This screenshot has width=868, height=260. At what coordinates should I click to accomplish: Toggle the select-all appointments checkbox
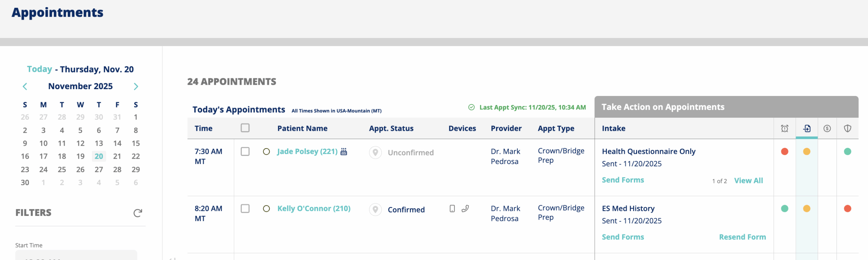coord(245,128)
